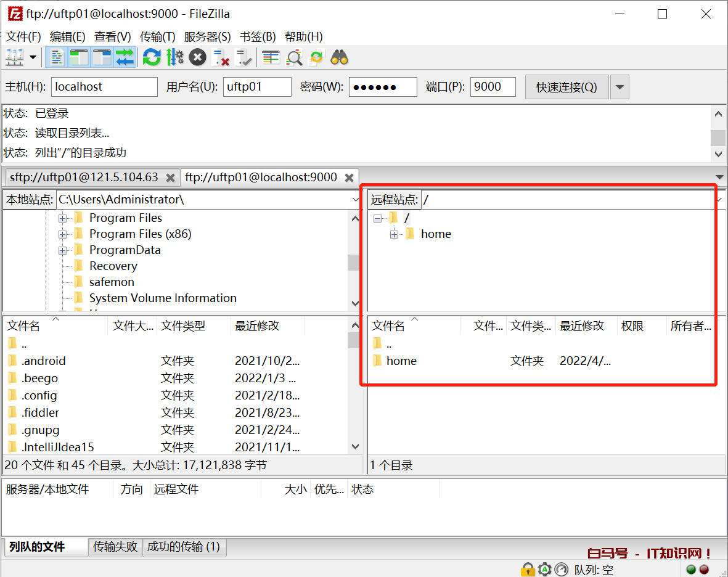Viewport: 728px width, 577px height.
Task: Click the disconnect from server icon
Action: click(221, 58)
